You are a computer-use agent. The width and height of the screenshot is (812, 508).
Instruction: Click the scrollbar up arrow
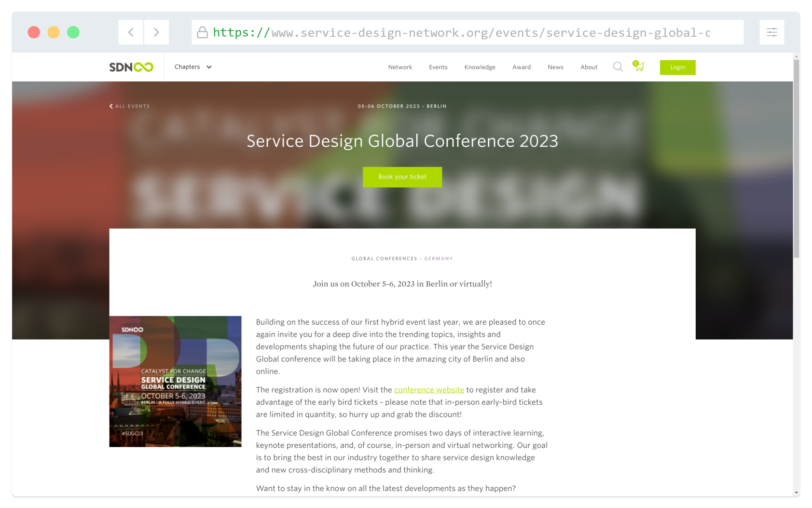(797, 56)
